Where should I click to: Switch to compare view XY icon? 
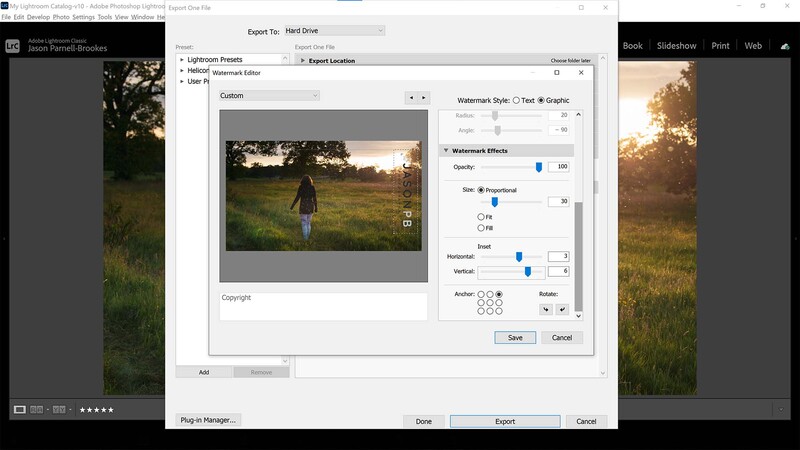click(37, 410)
